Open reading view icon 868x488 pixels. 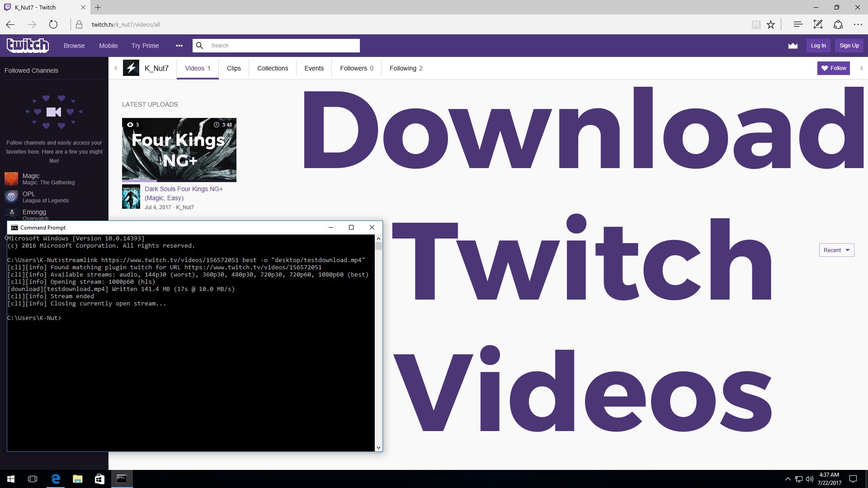tap(756, 24)
